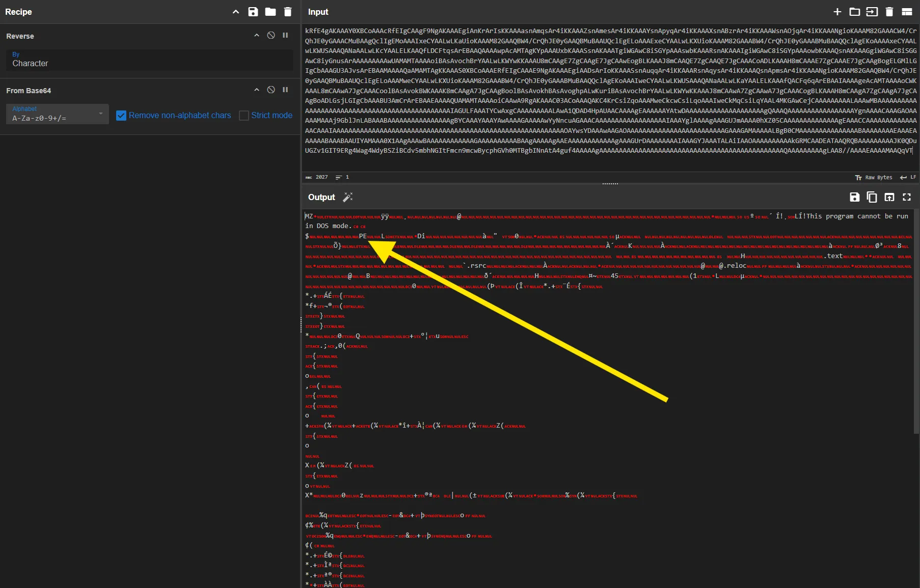This screenshot has width=920, height=588.
Task: Maximise the output pane
Action: click(x=907, y=197)
